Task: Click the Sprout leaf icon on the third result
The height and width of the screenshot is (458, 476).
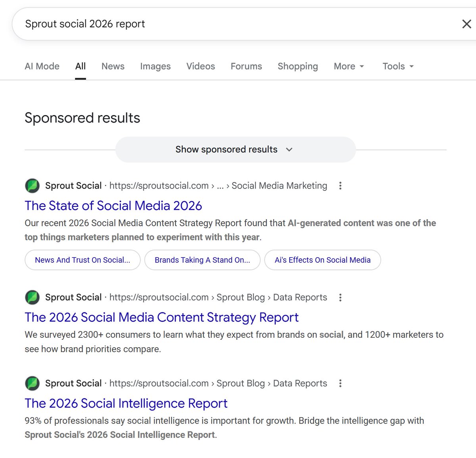Action: point(32,383)
